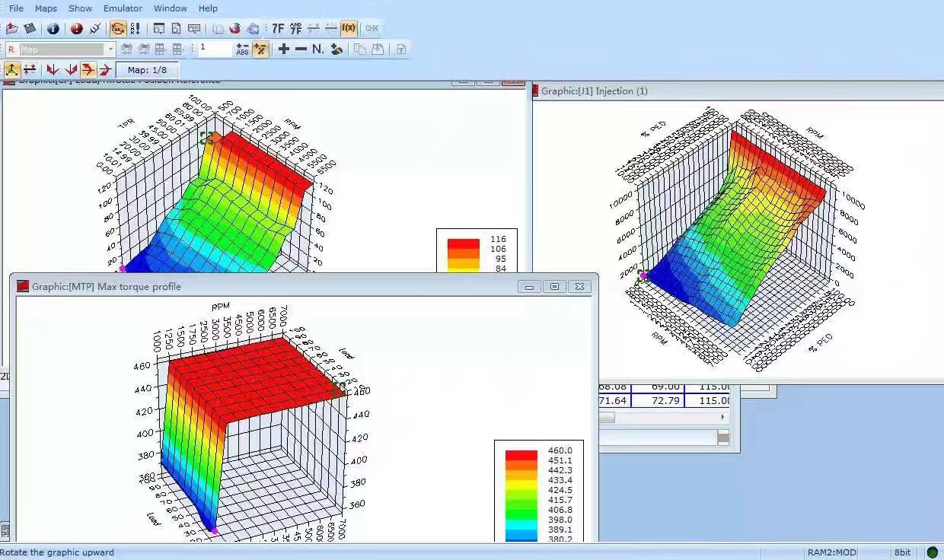Click the 7F toolbar icon
The image size is (944, 560).
278,29
